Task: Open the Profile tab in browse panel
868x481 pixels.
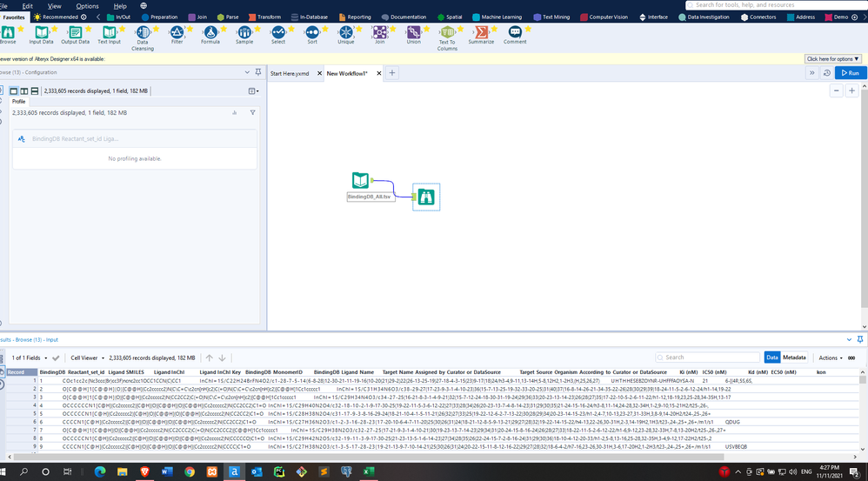Action: tap(19, 101)
